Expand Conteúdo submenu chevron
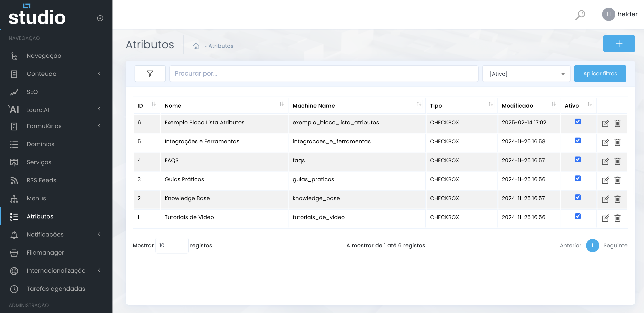 tap(99, 73)
